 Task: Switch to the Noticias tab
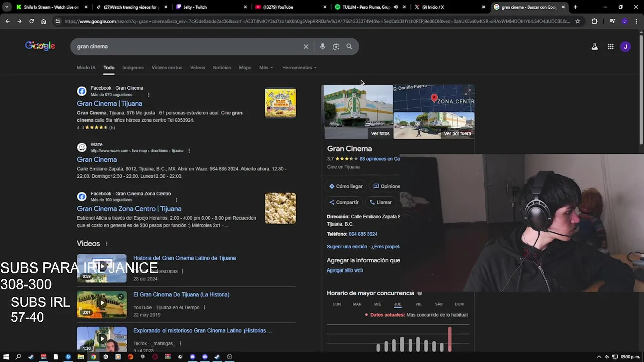(222, 67)
